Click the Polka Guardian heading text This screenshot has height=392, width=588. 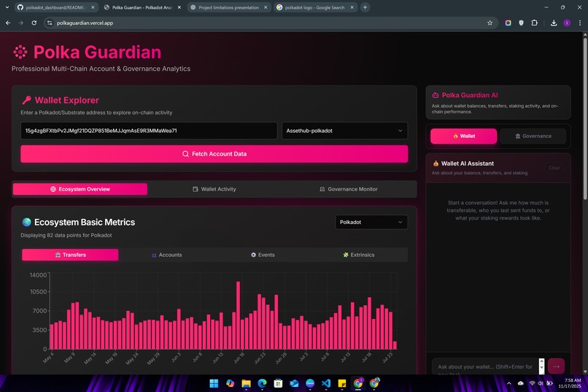[97, 52]
